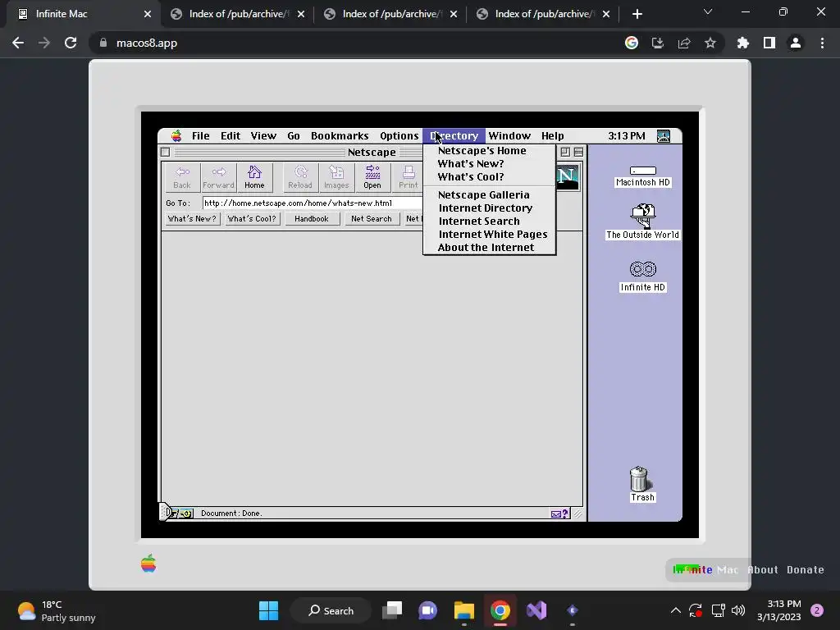Click the Net Search directory button
840x630 pixels.
372,219
